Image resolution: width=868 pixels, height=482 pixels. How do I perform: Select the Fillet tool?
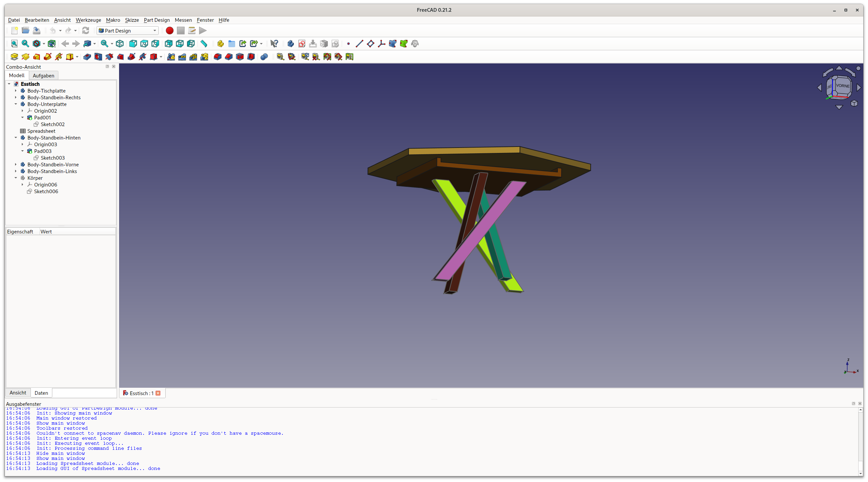click(x=218, y=57)
